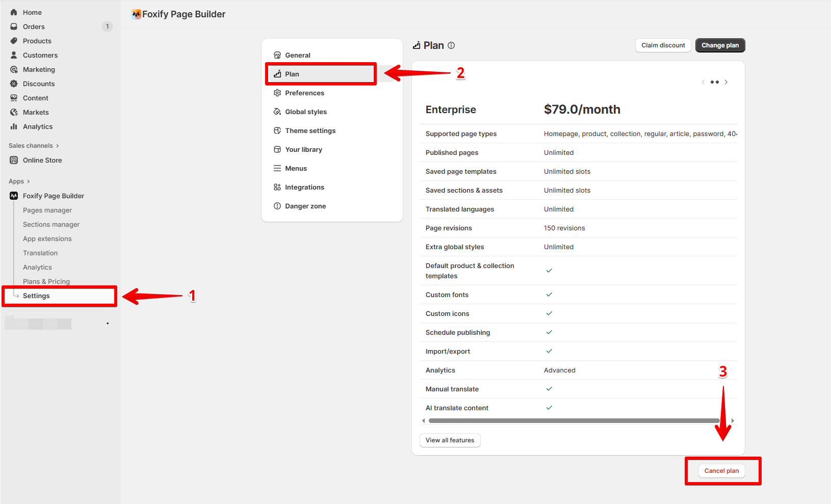Click the Marketing target icon
This screenshot has height=504, width=831.
click(14, 69)
